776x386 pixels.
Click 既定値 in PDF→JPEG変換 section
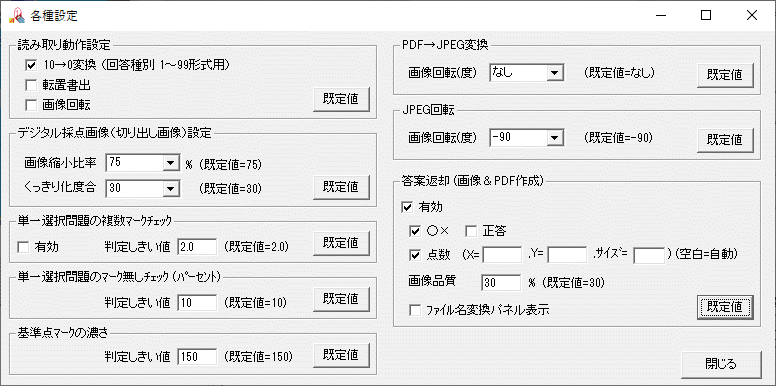[x=726, y=75]
